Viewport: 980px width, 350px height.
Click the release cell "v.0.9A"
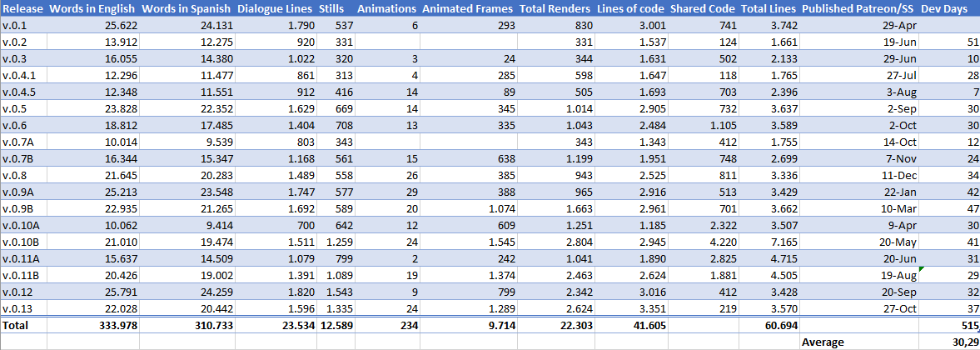pos(23,192)
